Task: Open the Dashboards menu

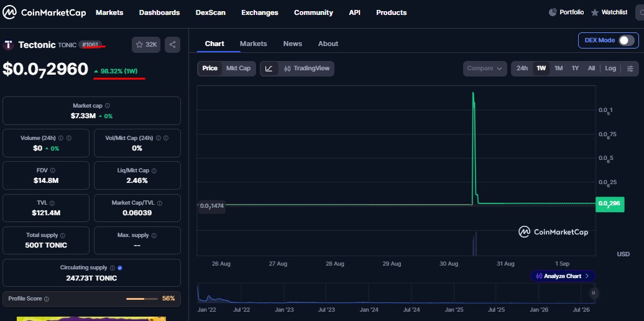Action: [x=159, y=12]
